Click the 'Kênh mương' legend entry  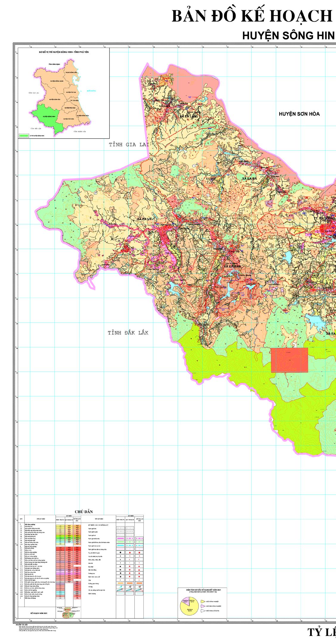[92, 593]
